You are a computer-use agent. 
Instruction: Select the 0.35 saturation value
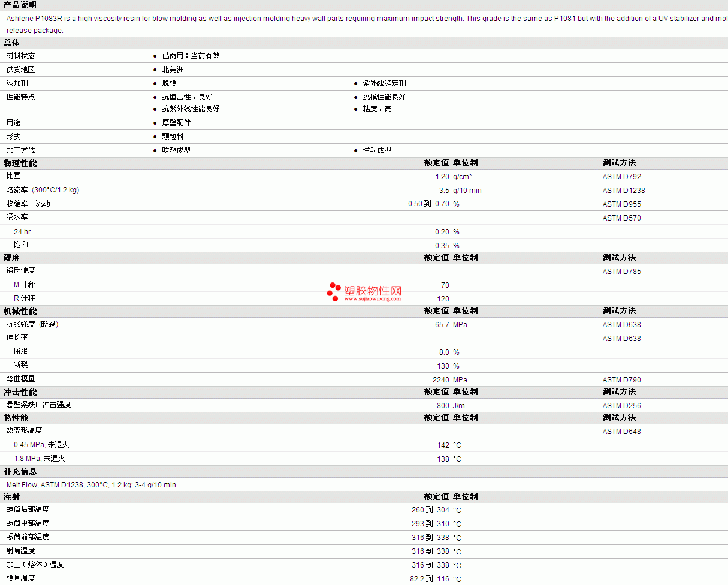coord(442,246)
